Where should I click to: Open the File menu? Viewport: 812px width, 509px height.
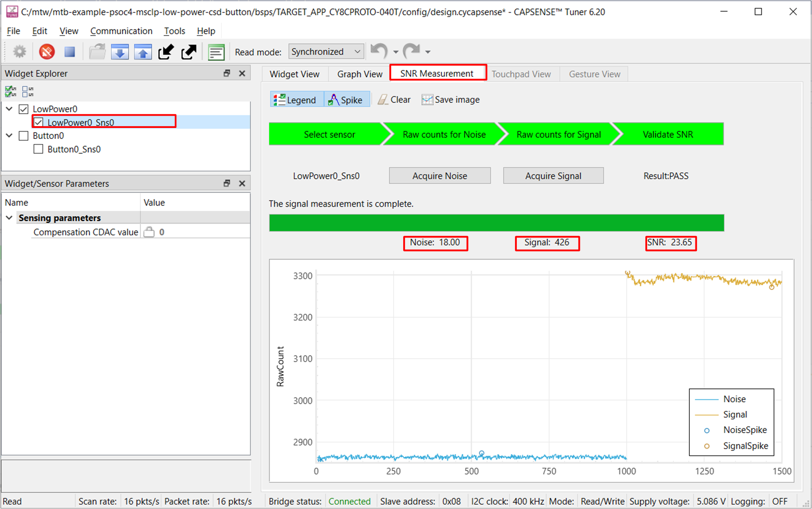pyautogui.click(x=13, y=31)
